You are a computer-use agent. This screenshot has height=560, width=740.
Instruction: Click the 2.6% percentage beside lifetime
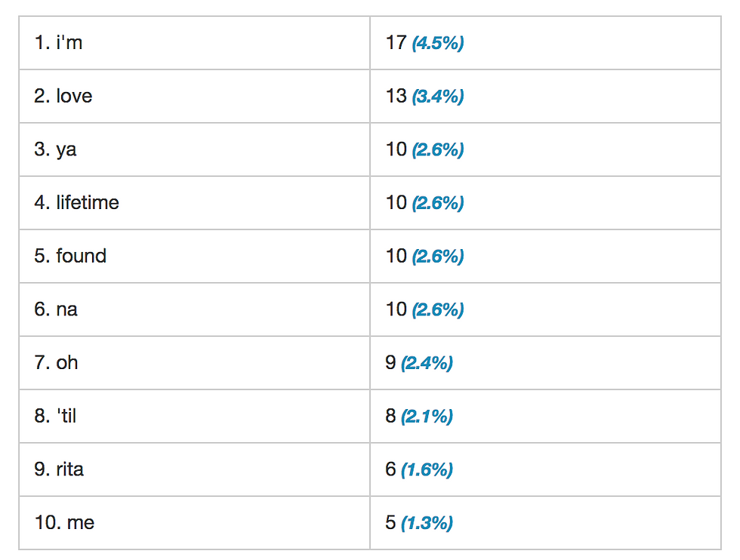pos(437,203)
